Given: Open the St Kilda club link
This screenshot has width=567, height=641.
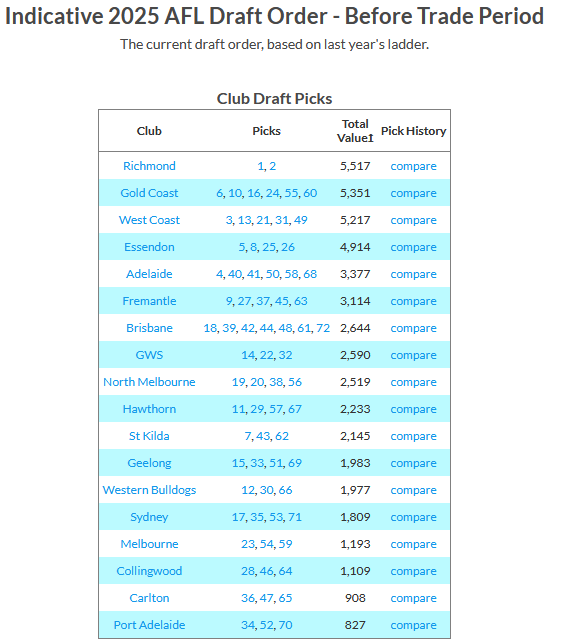Looking at the screenshot, I should tap(149, 436).
